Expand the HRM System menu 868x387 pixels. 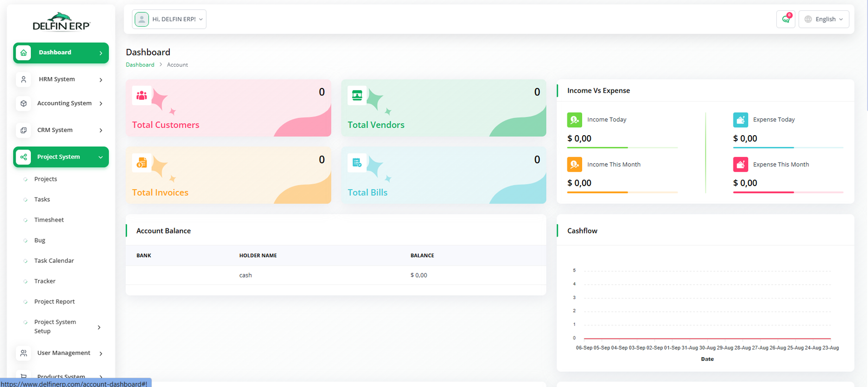click(61, 79)
